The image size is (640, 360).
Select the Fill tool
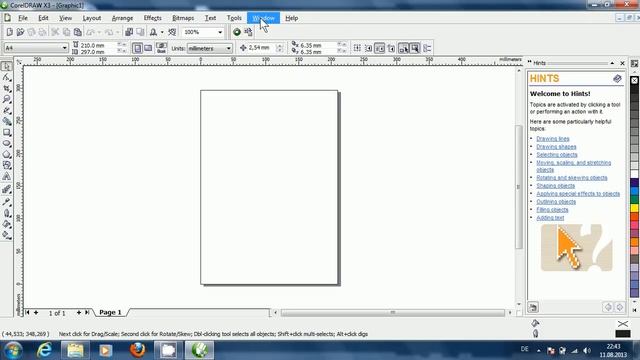pos(7,224)
